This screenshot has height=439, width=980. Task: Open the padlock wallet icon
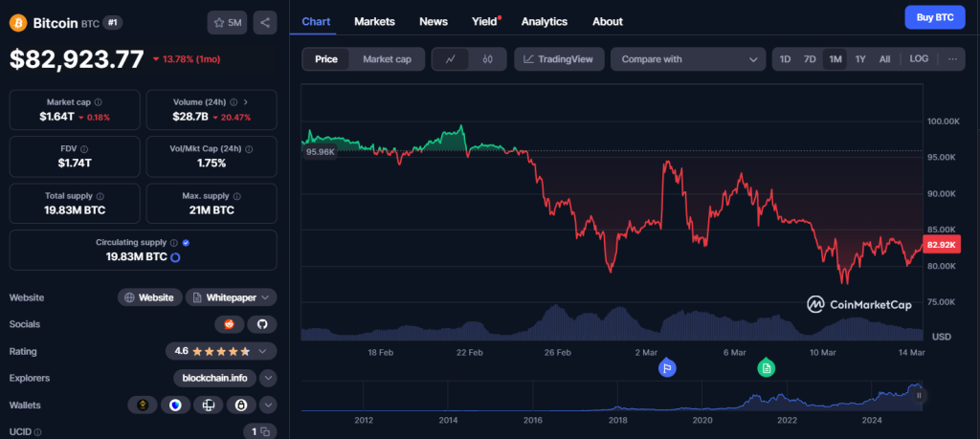click(241, 406)
